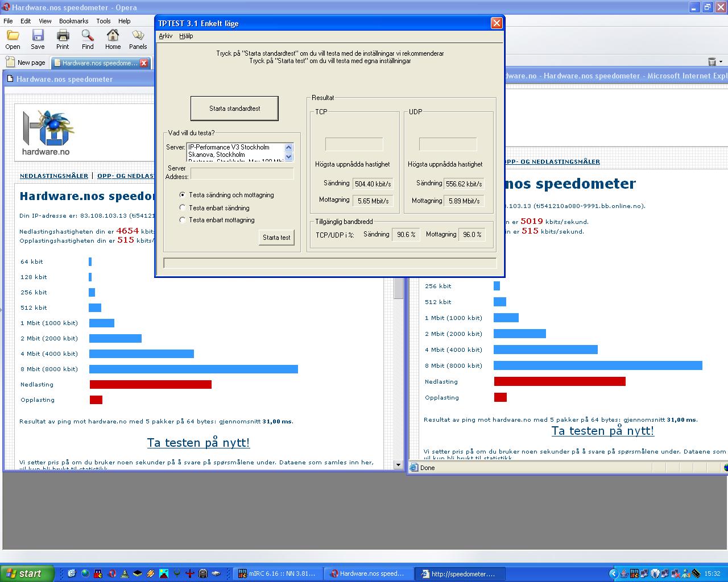Click the mIRC icon in system tray
Image resolution: width=728 pixels, height=582 pixels.
pos(635,573)
